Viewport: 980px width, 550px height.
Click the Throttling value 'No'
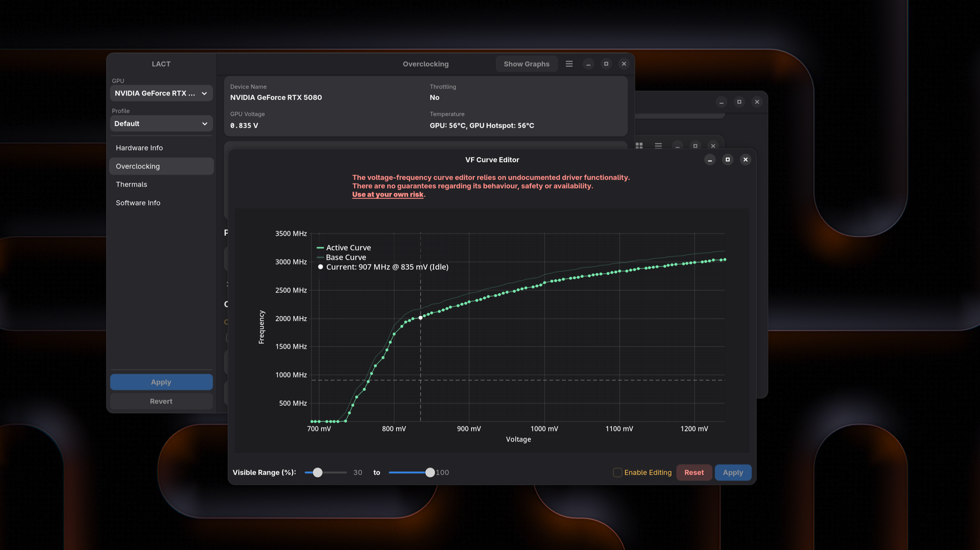pyautogui.click(x=435, y=97)
